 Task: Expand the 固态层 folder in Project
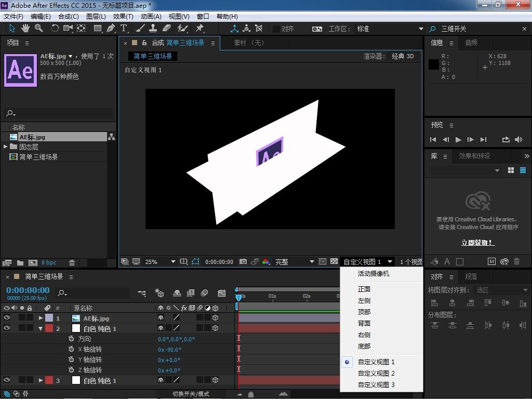(5, 147)
